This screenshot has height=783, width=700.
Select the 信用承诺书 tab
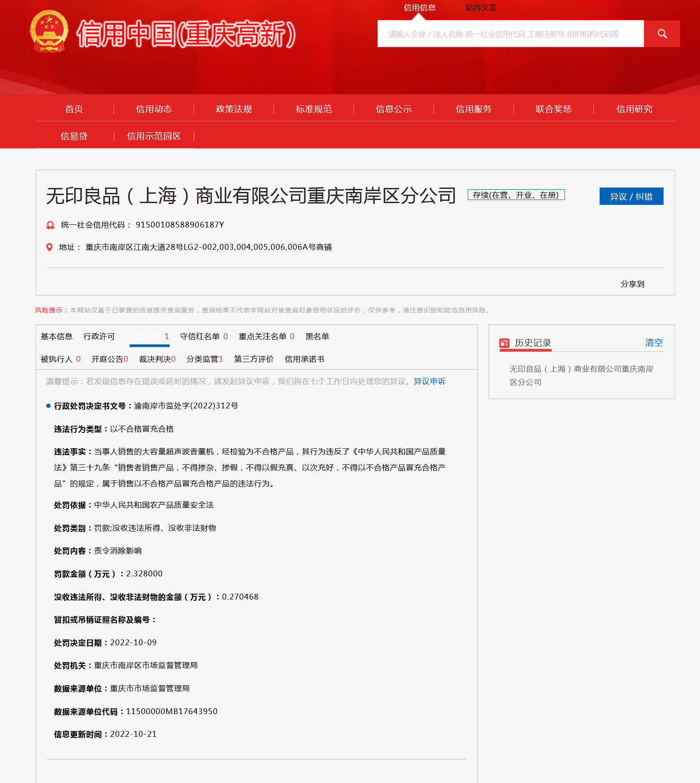(x=304, y=359)
